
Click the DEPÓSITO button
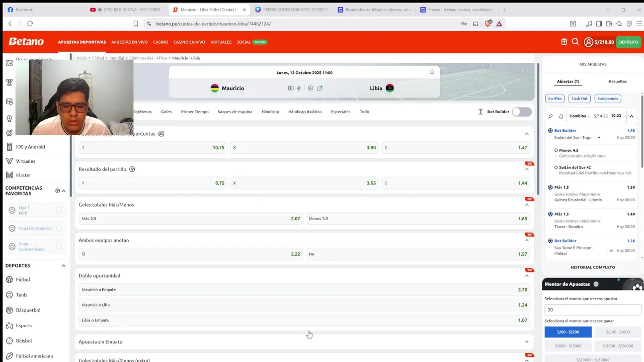coord(628,42)
